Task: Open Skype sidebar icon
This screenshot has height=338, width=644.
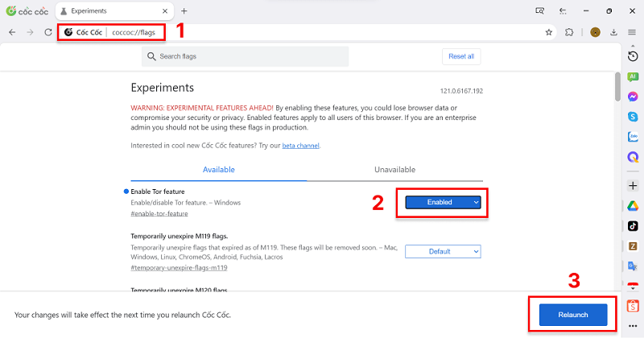Action: 633,117
